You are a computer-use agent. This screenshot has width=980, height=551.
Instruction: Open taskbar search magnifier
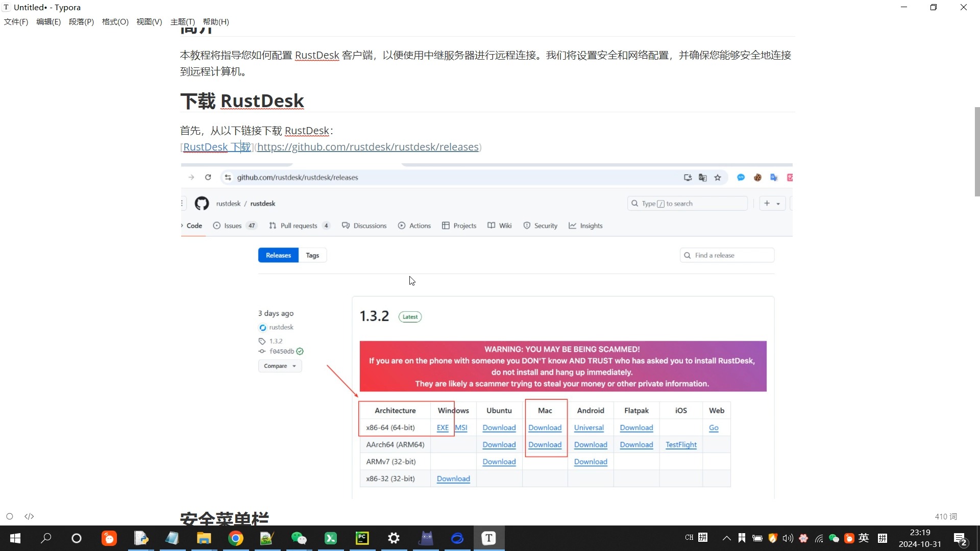(x=46, y=538)
